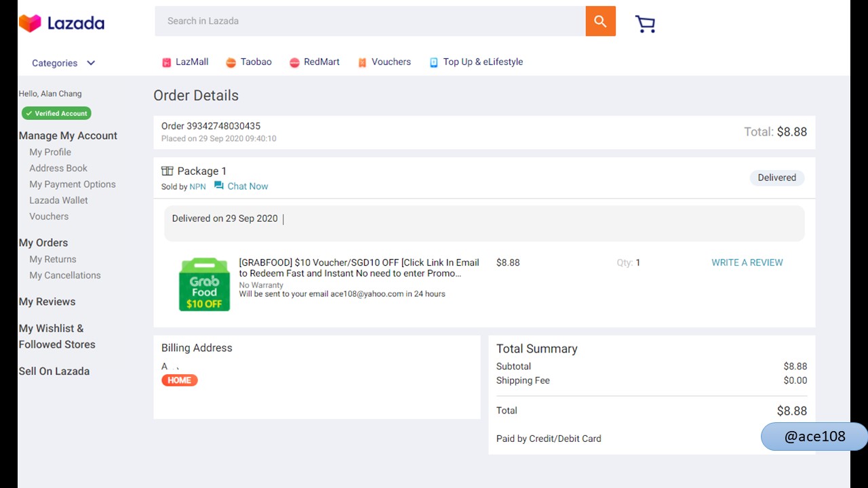This screenshot has width=868, height=488.
Task: Click the 'Hello, Alan Chang' greeting
Action: coord(50,94)
